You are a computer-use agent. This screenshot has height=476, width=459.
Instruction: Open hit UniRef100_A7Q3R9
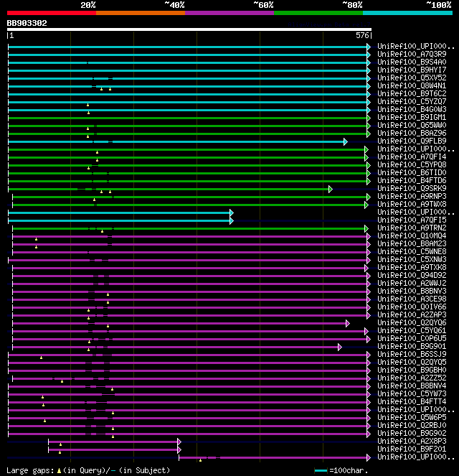pyautogui.click(x=412, y=54)
